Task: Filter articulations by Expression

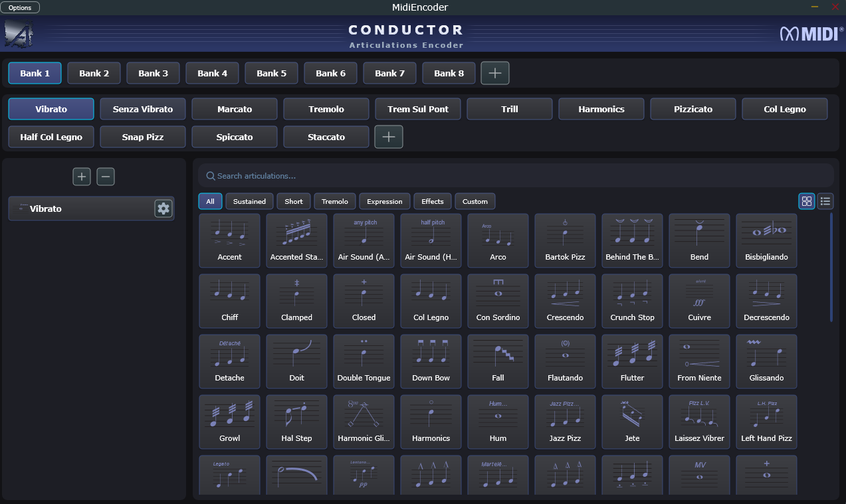Action: point(385,201)
